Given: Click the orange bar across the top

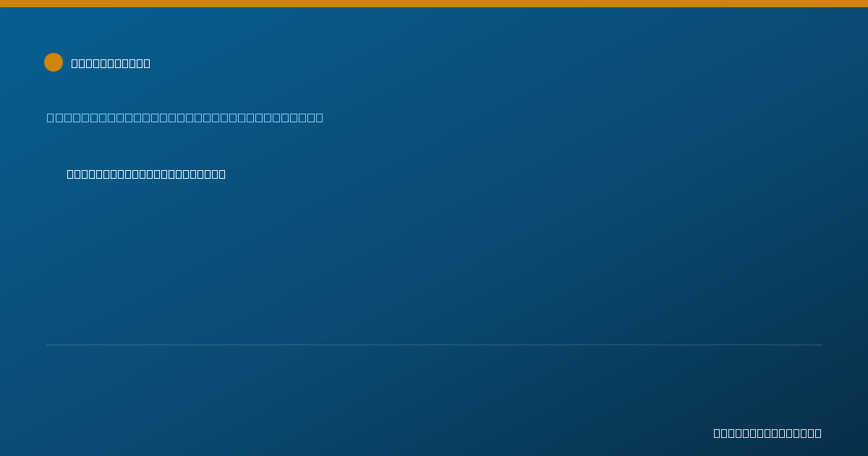Looking at the screenshot, I should pyautogui.click(x=434, y=4).
